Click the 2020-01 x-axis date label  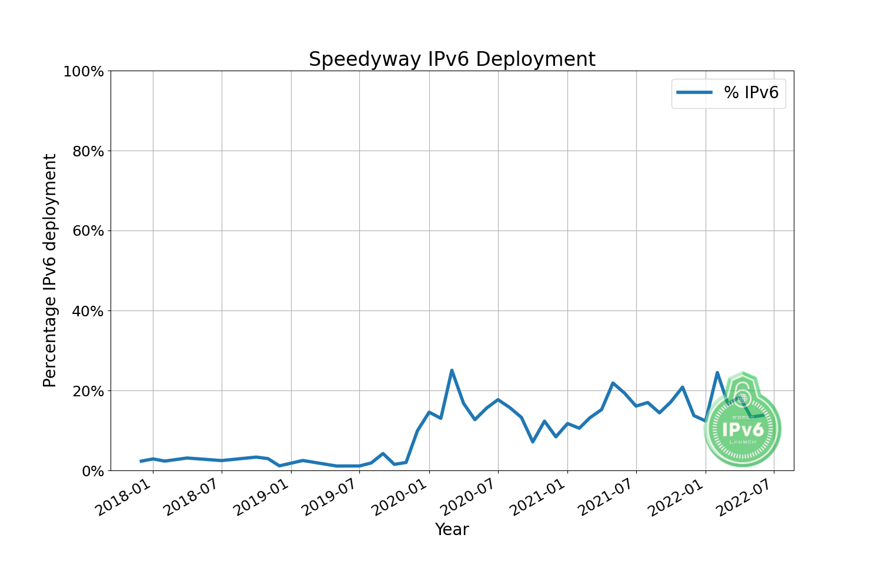coord(401,498)
